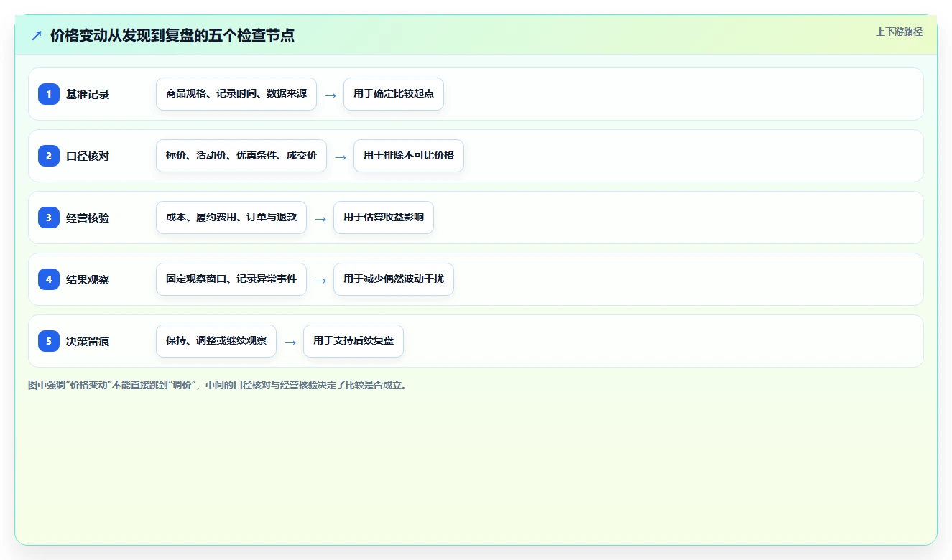The width and height of the screenshot is (952, 560).
Task: Click the footnote text about 口径核对与经营核验
Action: coord(219,385)
